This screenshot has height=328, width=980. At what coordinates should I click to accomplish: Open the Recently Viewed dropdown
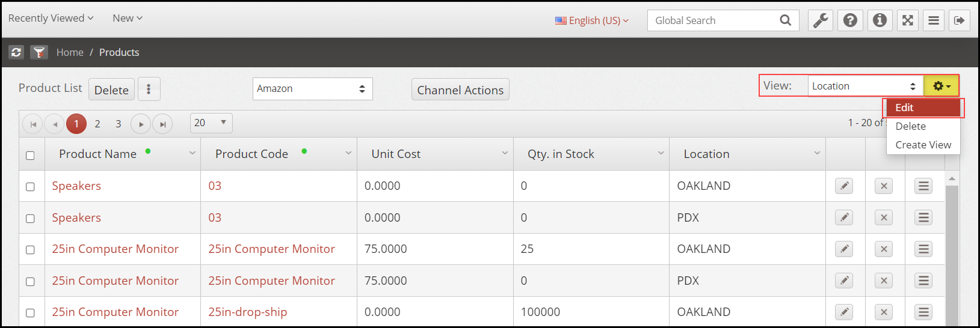(x=51, y=18)
